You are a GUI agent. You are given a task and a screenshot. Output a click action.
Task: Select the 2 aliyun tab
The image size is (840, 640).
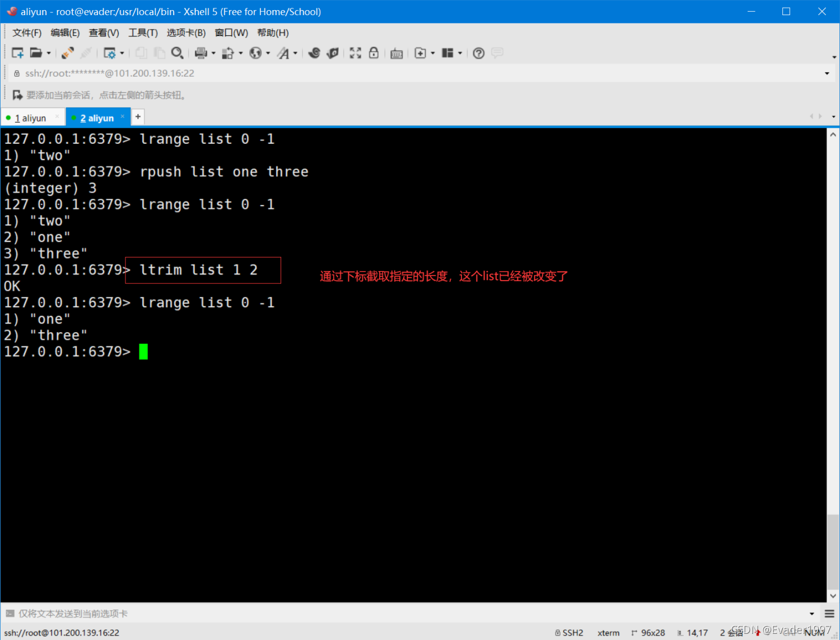(97, 118)
